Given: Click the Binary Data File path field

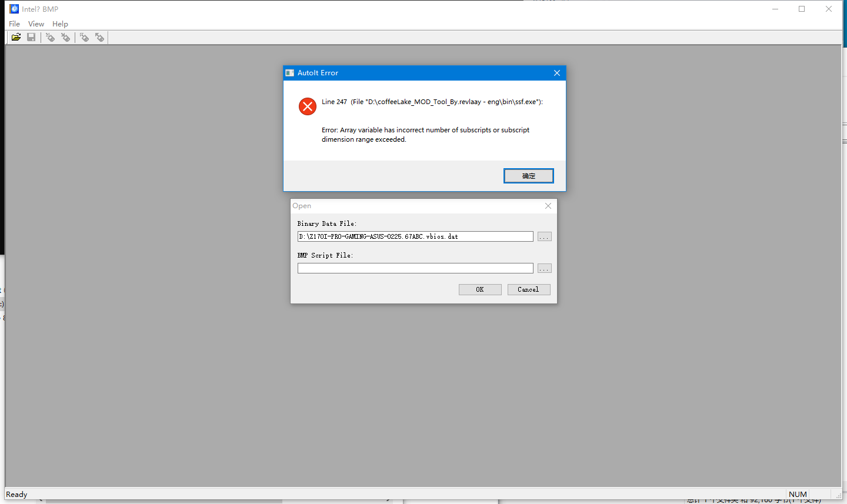Looking at the screenshot, I should pos(415,236).
